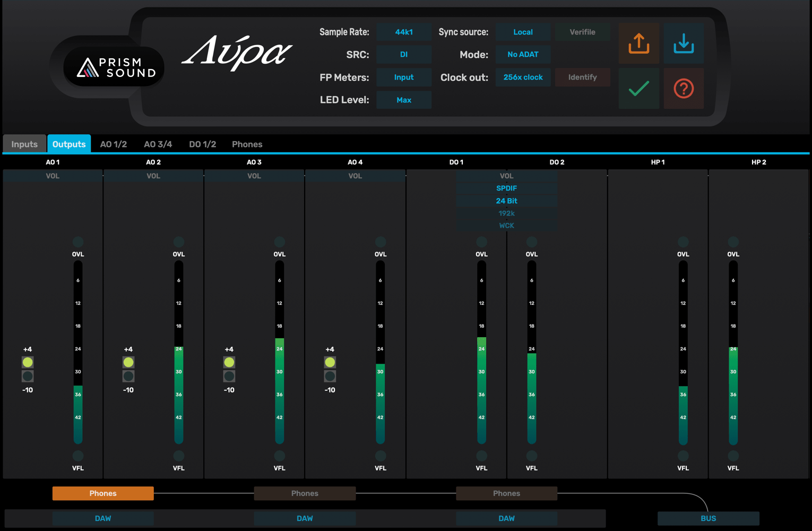Click the orange Phones button under AO 1/2
Viewport: 812px width, 531px height.
(103, 493)
